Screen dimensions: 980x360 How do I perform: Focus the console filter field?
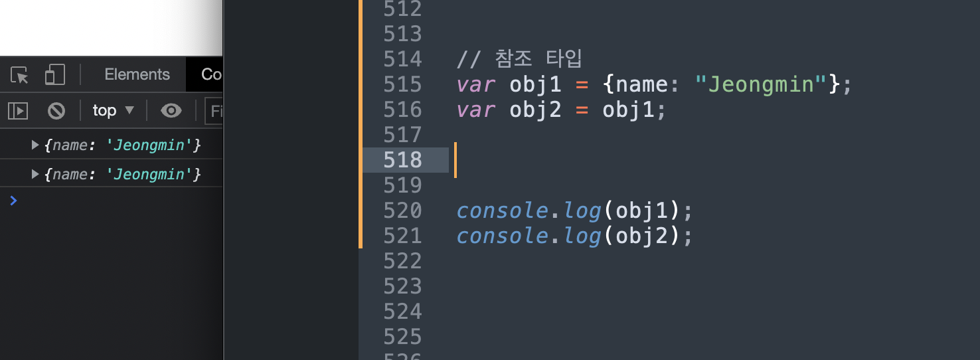[214, 111]
